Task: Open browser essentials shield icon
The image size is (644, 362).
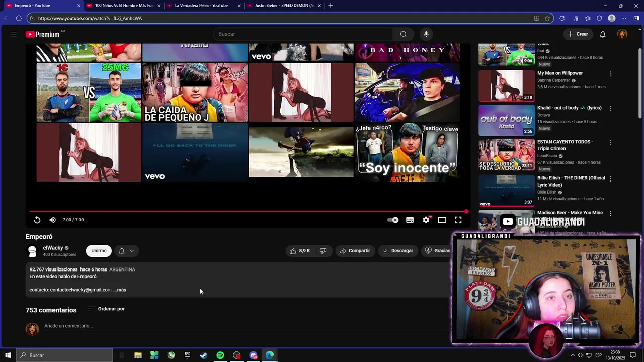Action: point(599,18)
